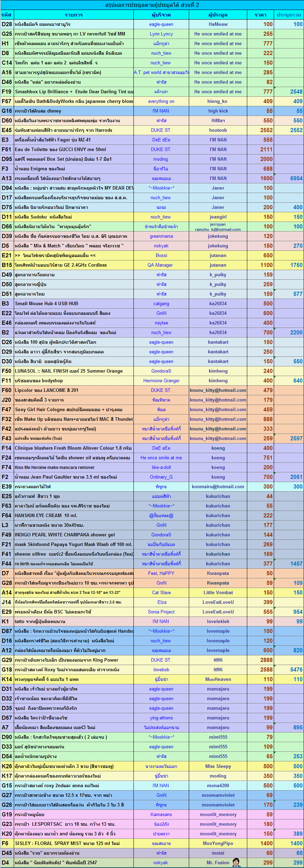Select code cell 'D28'

point(7,24)
